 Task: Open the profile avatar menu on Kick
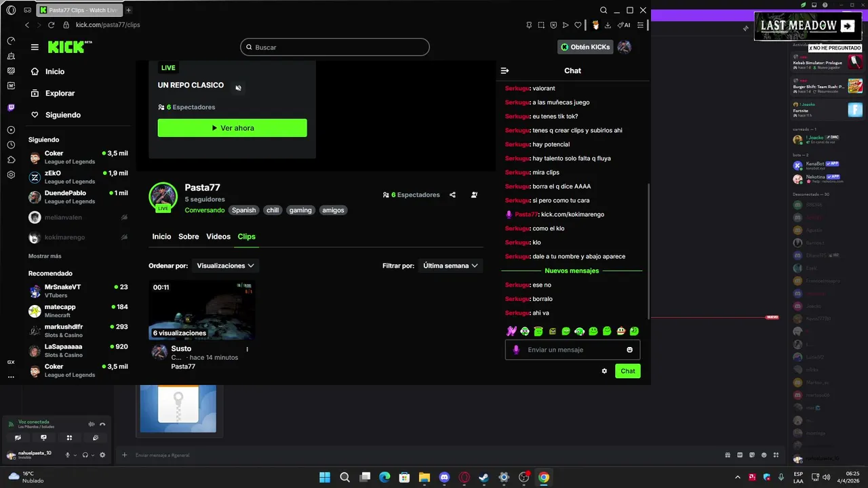[625, 47]
